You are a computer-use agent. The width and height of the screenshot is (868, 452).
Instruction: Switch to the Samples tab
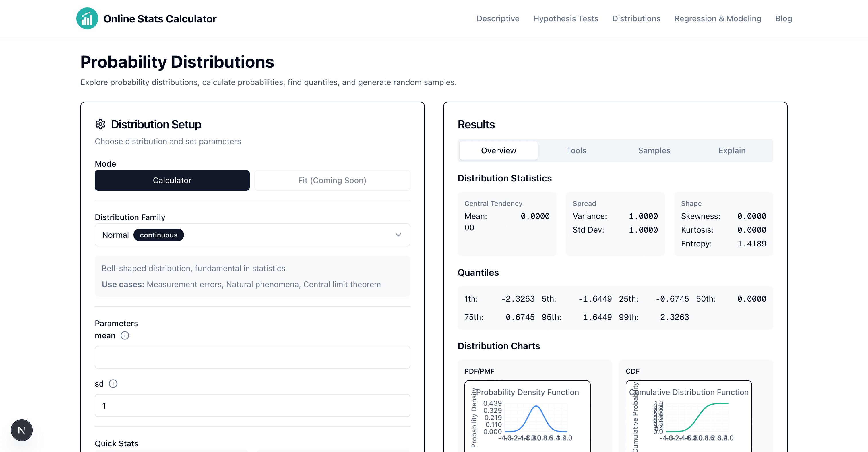click(654, 150)
